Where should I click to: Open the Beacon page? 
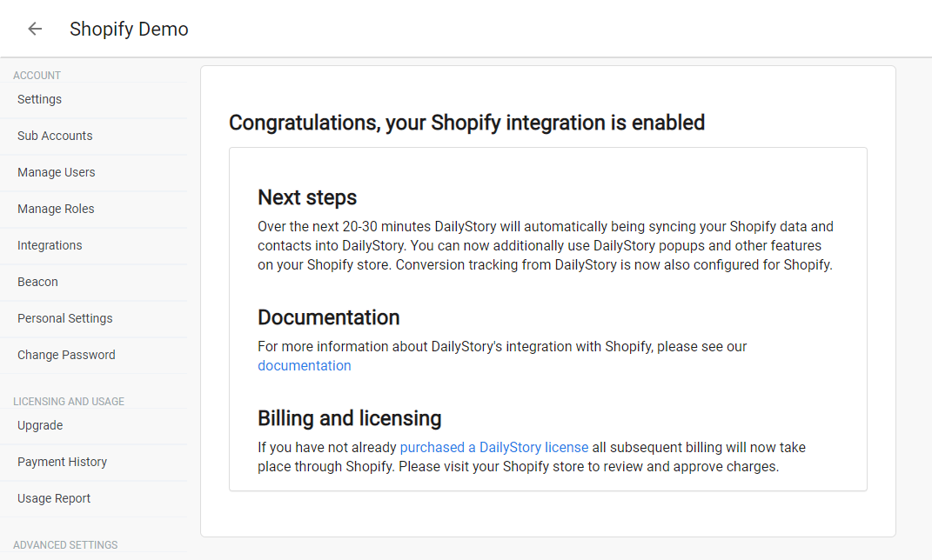click(37, 282)
